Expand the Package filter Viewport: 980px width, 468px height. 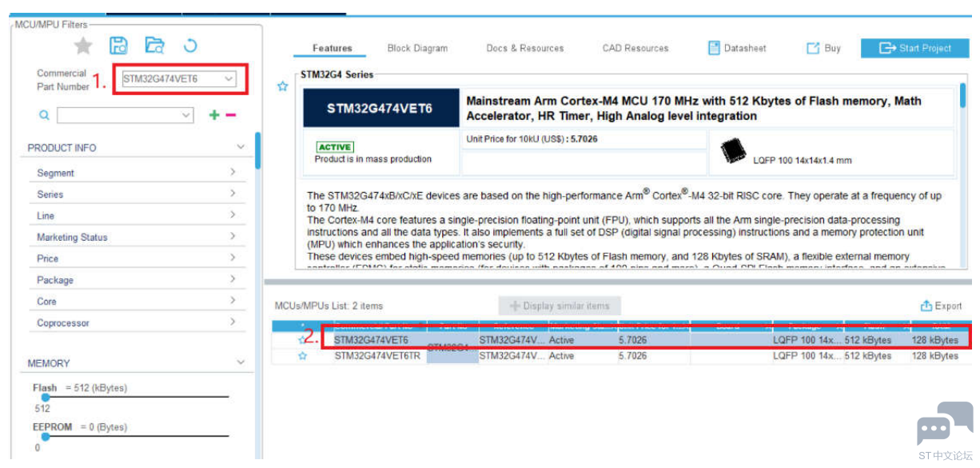(x=233, y=279)
